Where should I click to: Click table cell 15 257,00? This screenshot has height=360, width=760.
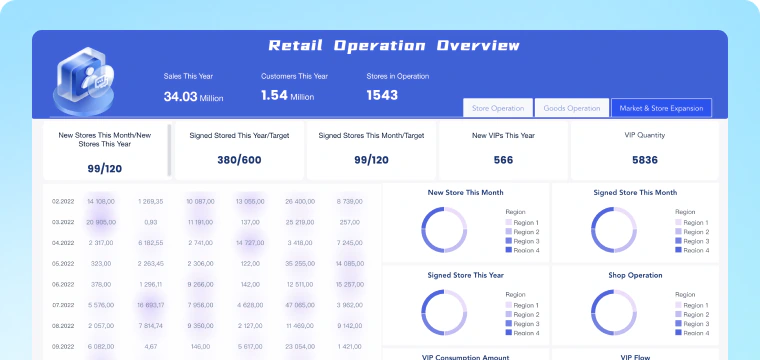[349, 284]
